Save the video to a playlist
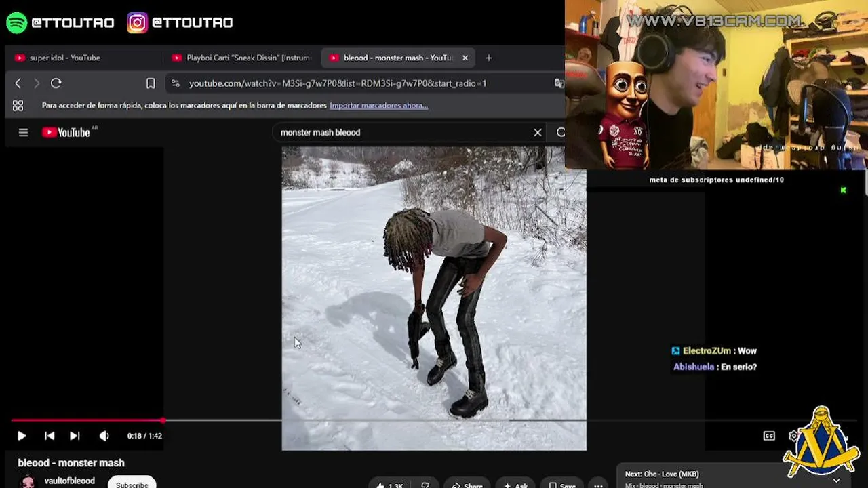Screen dimensions: 868x488 (x=561, y=485)
